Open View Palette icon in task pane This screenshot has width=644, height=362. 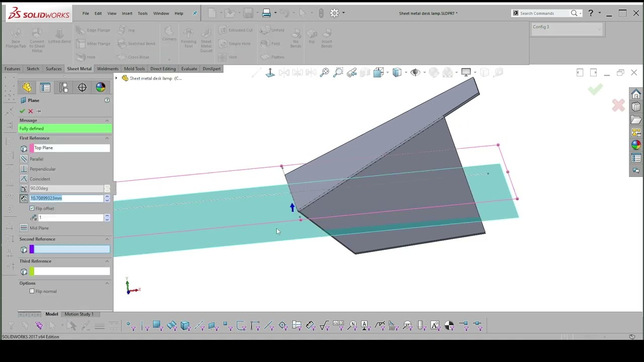click(636, 133)
